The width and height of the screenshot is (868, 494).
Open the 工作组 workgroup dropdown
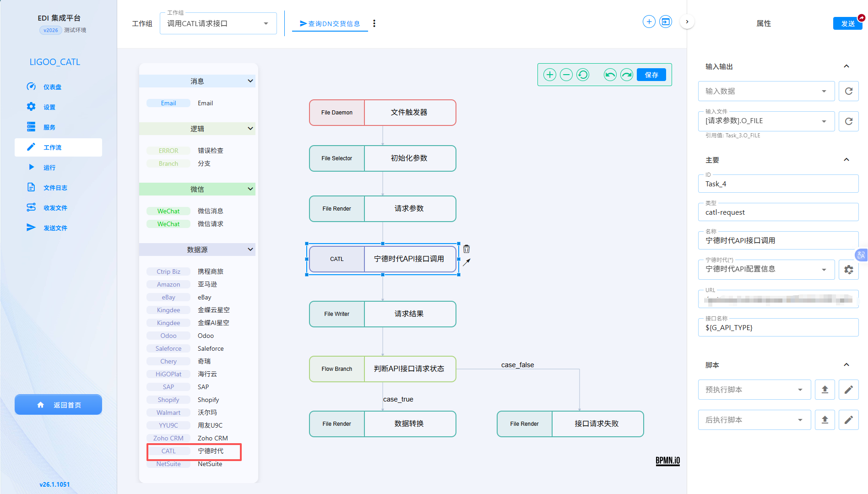click(x=218, y=23)
